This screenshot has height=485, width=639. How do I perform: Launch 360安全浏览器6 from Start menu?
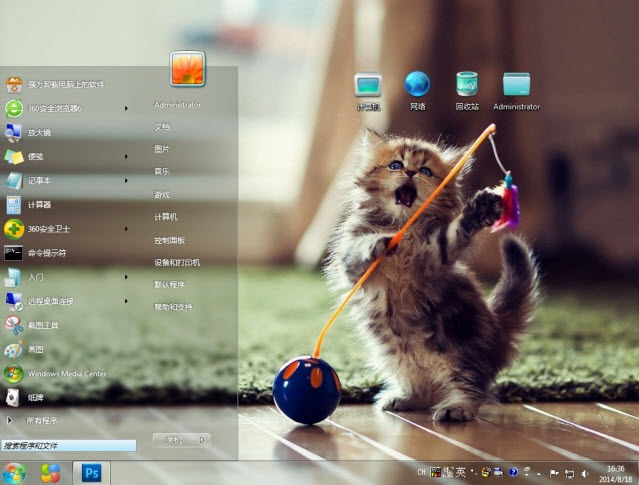click(x=68, y=108)
